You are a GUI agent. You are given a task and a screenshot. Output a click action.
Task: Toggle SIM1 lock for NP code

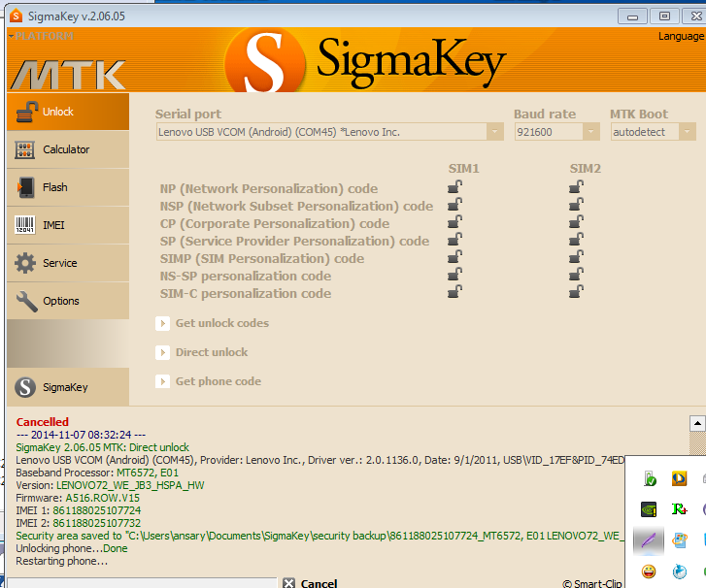[454, 186]
